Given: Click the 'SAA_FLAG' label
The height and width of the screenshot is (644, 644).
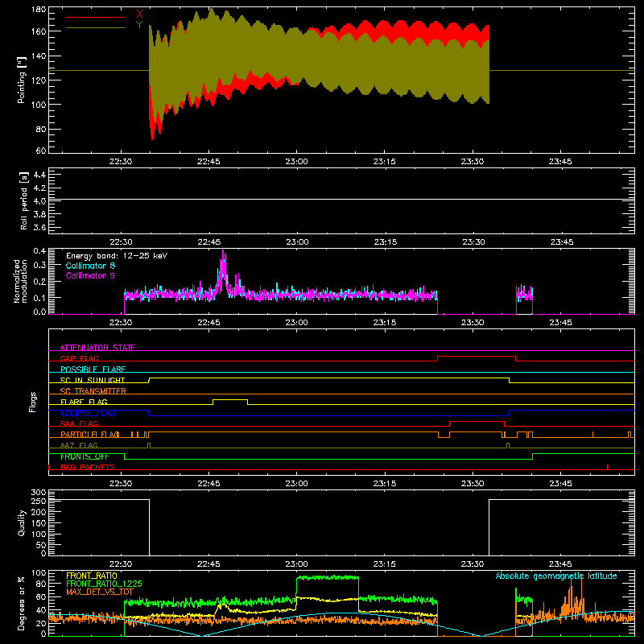Looking at the screenshot, I should [x=79, y=423].
